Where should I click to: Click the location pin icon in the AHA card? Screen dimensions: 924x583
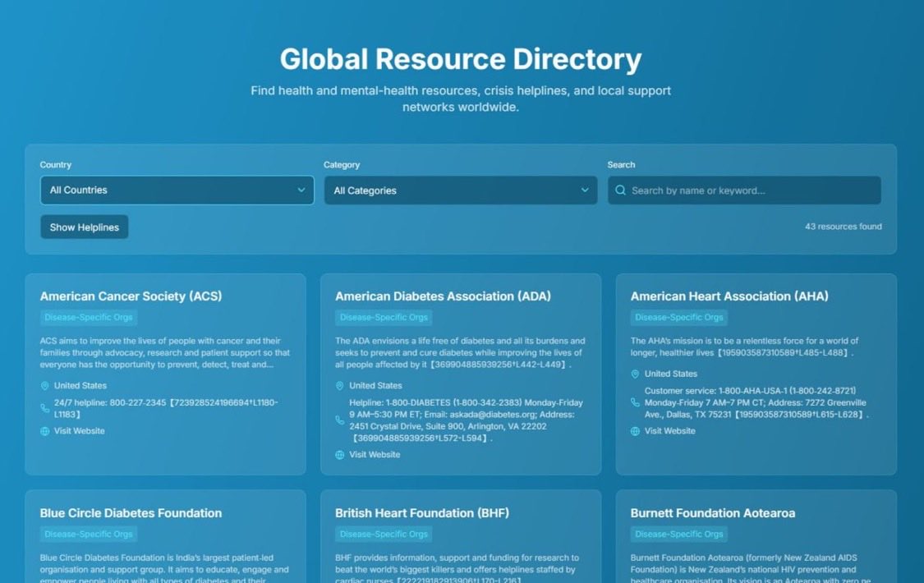click(x=635, y=374)
